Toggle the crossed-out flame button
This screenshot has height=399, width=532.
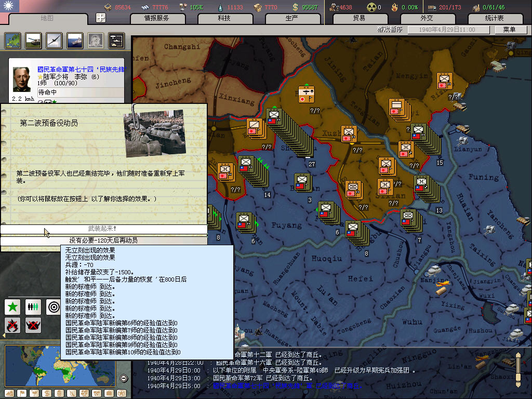12,326
